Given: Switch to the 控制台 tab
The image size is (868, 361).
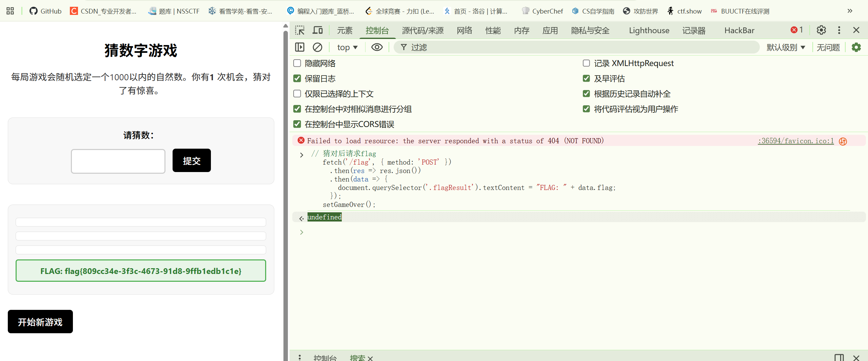Looking at the screenshot, I should point(377,30).
